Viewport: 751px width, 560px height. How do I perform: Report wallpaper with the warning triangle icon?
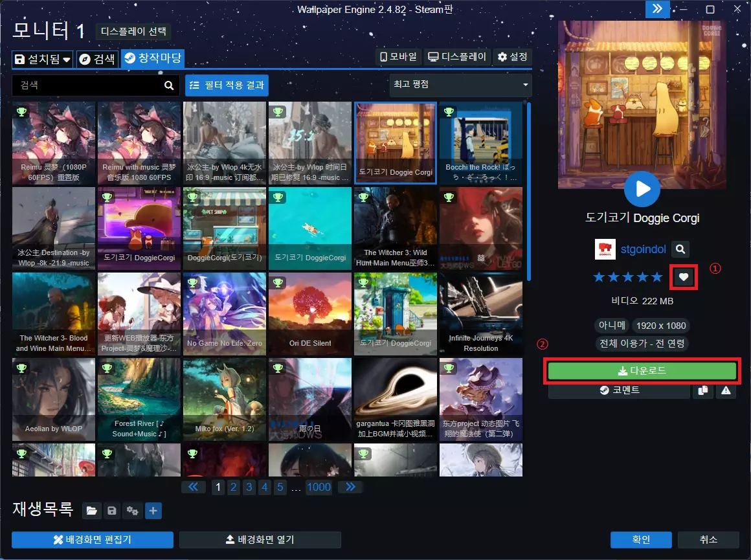[726, 390]
